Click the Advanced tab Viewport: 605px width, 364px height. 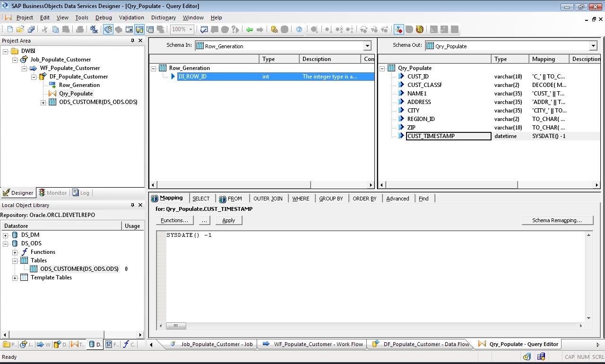pyautogui.click(x=398, y=199)
